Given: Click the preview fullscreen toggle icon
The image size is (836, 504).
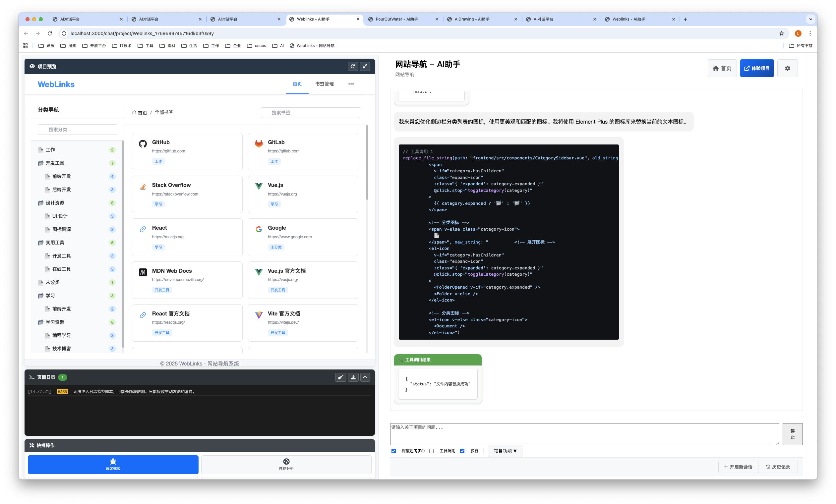Looking at the screenshot, I should (365, 67).
